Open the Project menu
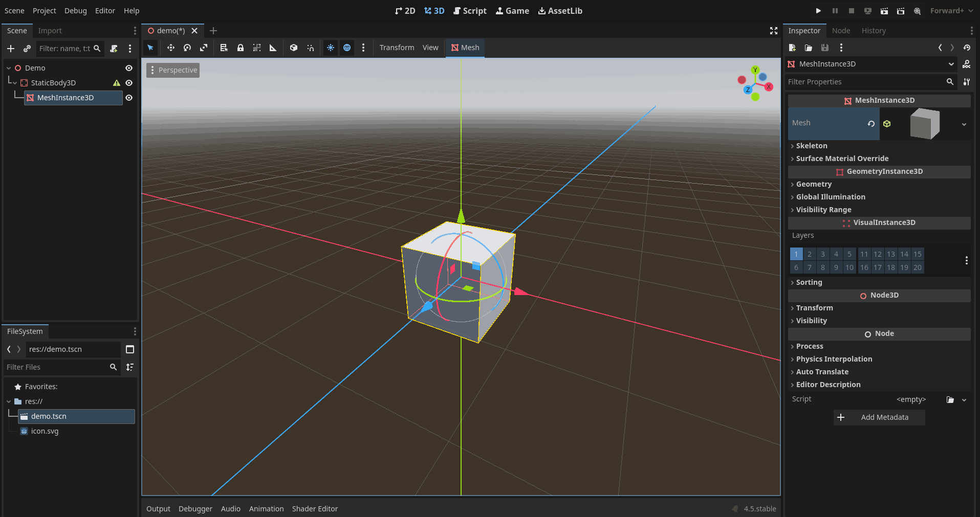The image size is (980, 517). click(x=45, y=11)
